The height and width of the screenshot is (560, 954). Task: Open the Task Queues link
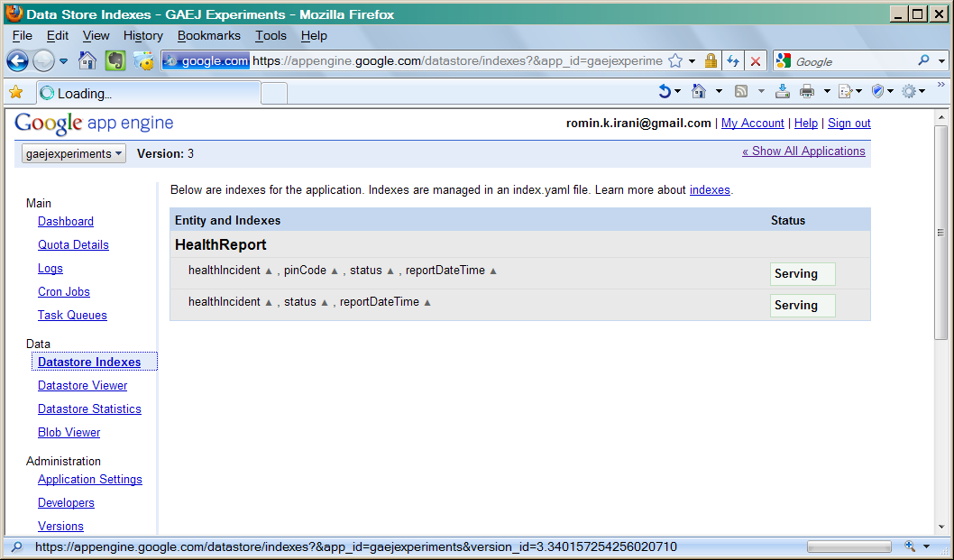[x=72, y=316]
